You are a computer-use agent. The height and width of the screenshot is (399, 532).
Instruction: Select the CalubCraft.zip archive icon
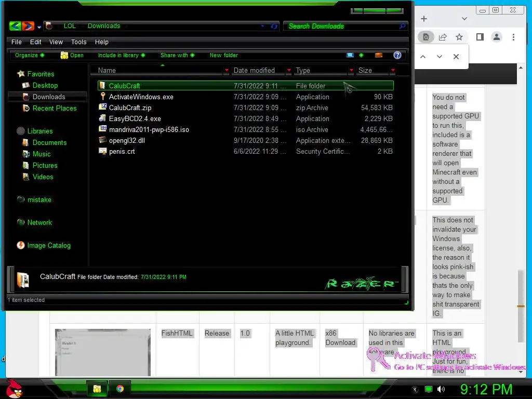point(102,107)
